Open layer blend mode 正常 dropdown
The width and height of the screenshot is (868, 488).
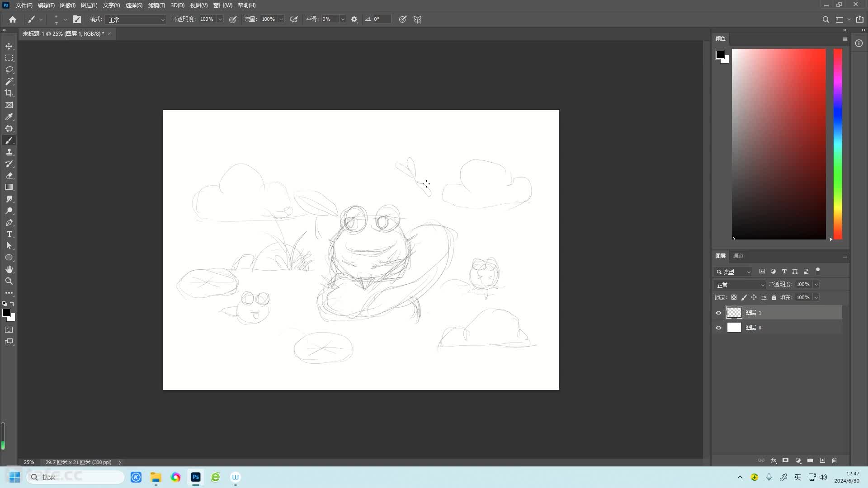point(740,285)
